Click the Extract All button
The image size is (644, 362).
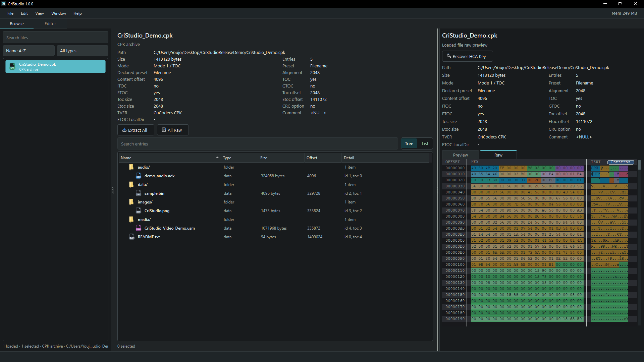click(x=136, y=130)
